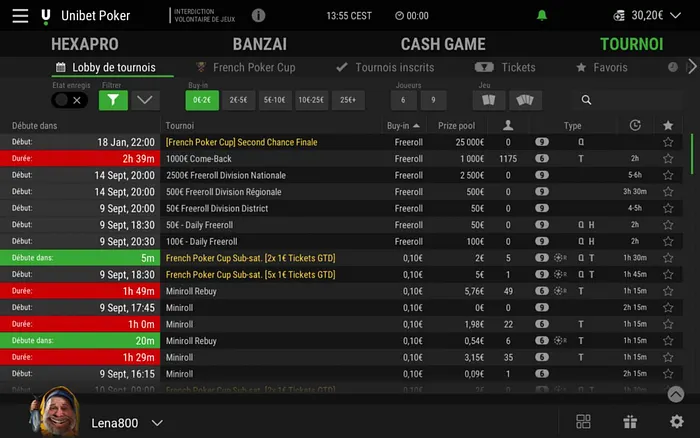
Task: Click the 00:00 session timer
Action: click(412, 16)
